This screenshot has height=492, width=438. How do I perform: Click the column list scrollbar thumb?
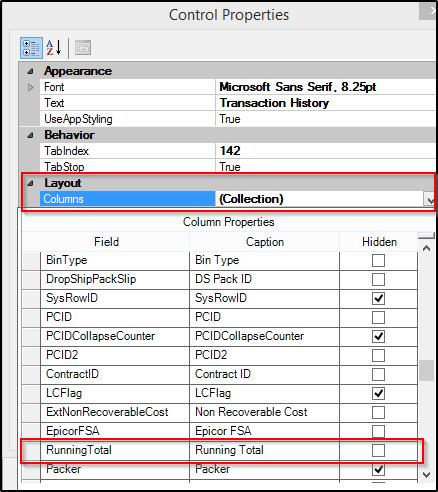426,370
